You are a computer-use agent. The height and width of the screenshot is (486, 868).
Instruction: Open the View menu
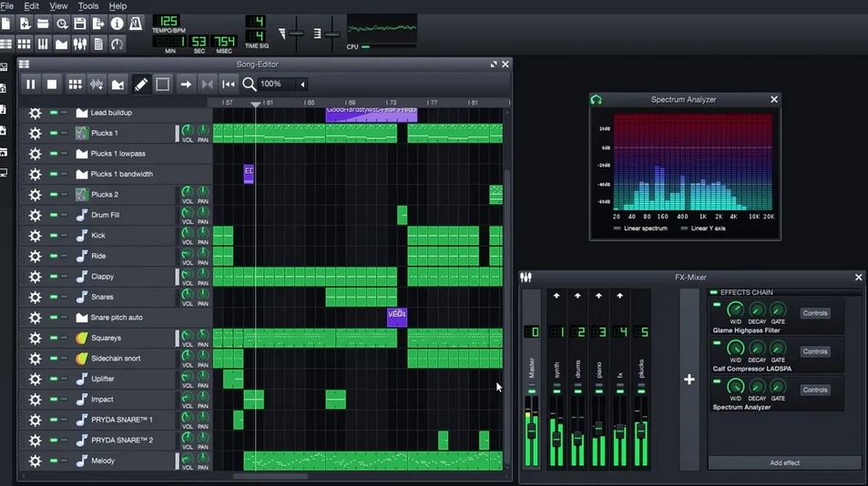58,6
